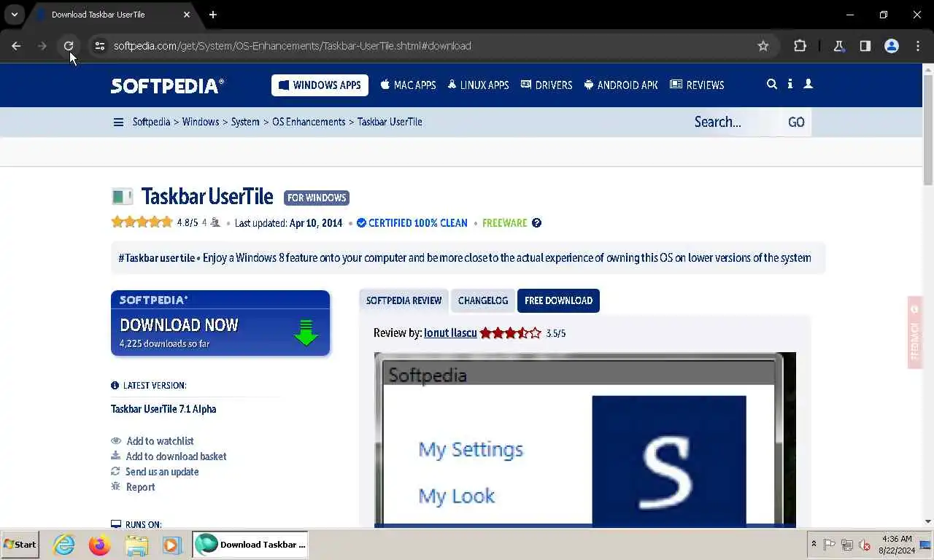This screenshot has height=560, width=934.
Task: Click the Action Center flag icon
Action: click(830, 545)
